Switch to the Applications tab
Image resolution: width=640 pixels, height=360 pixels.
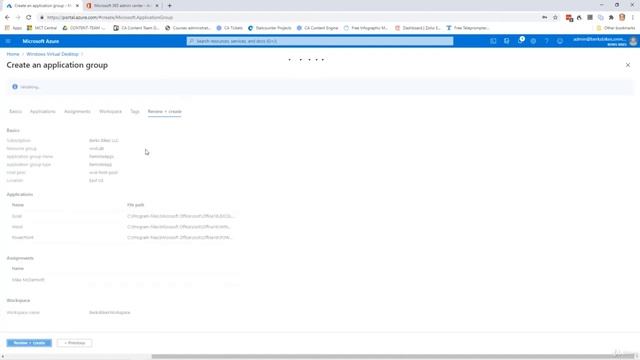42,111
